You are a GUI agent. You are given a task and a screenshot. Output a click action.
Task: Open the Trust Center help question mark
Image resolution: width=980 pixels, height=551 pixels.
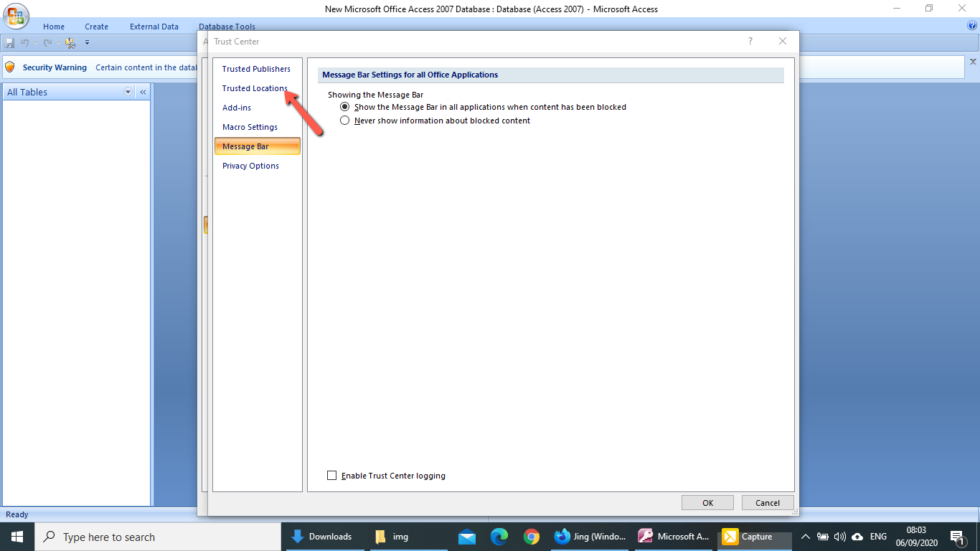(750, 42)
